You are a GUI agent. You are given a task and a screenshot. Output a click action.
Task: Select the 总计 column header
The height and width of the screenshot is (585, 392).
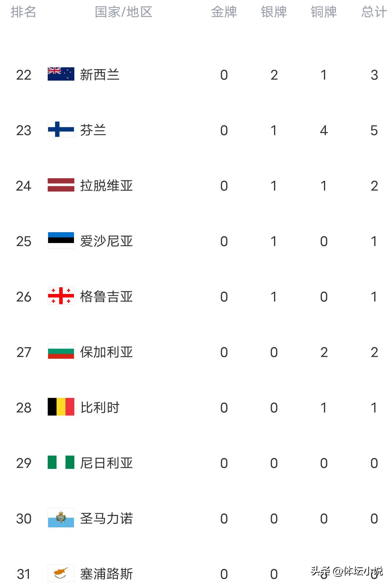coord(374,12)
